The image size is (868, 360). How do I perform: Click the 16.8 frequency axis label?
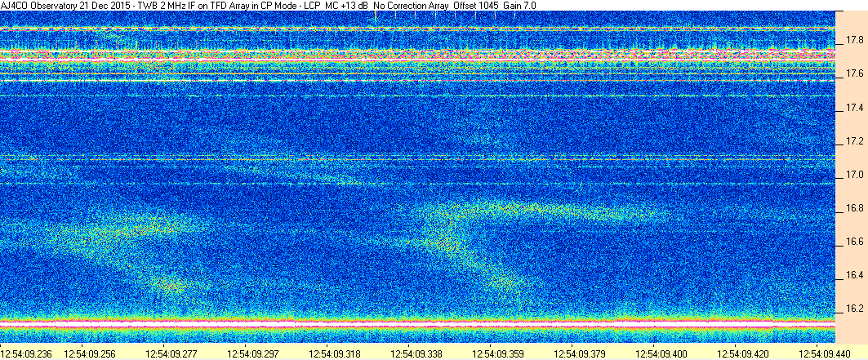855,208
